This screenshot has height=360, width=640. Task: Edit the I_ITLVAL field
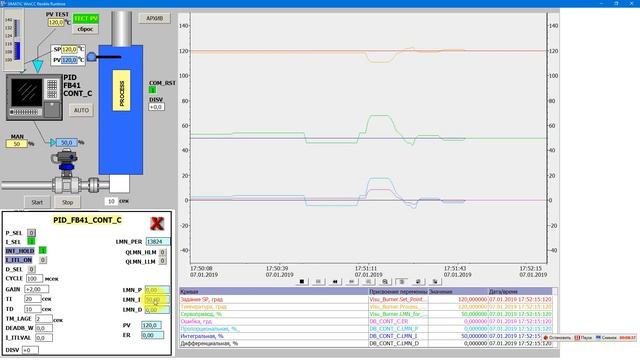tap(44, 338)
